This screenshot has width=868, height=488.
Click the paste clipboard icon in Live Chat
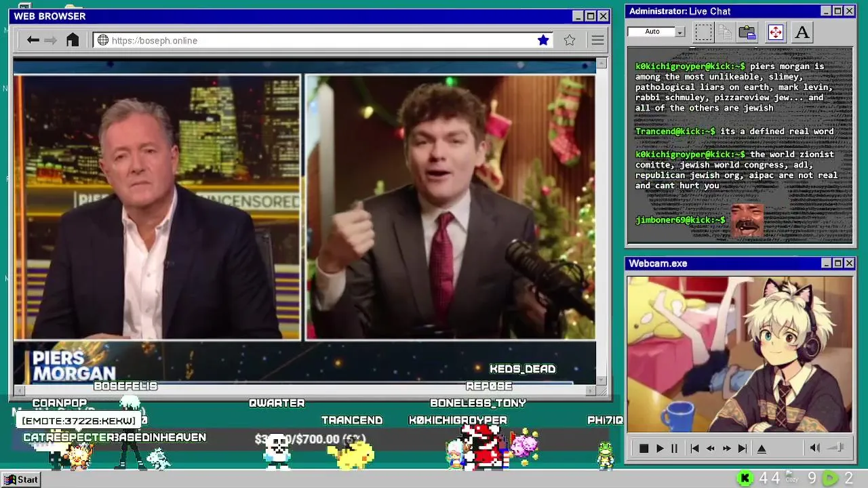pyautogui.click(x=747, y=32)
